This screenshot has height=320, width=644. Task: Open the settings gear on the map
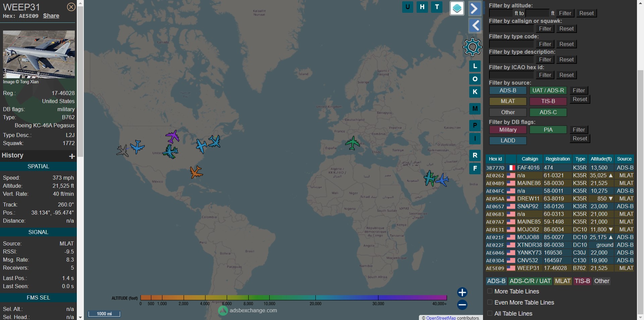tap(472, 47)
